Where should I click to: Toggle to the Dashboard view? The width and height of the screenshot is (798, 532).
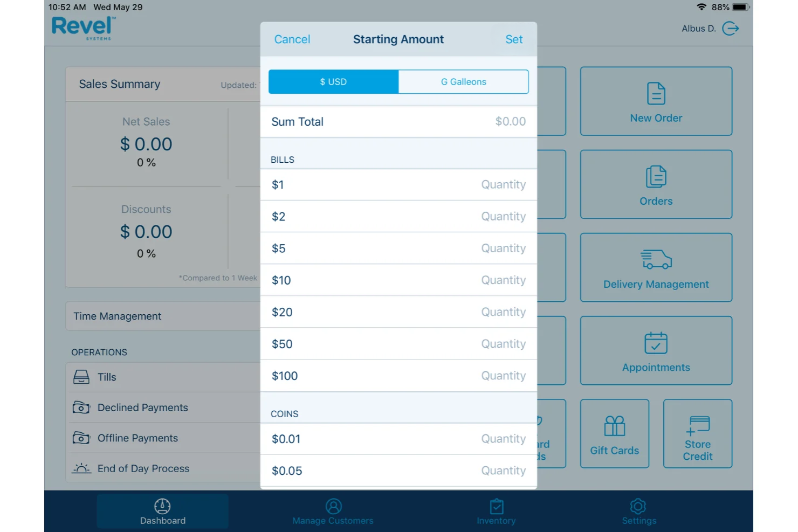(x=162, y=511)
